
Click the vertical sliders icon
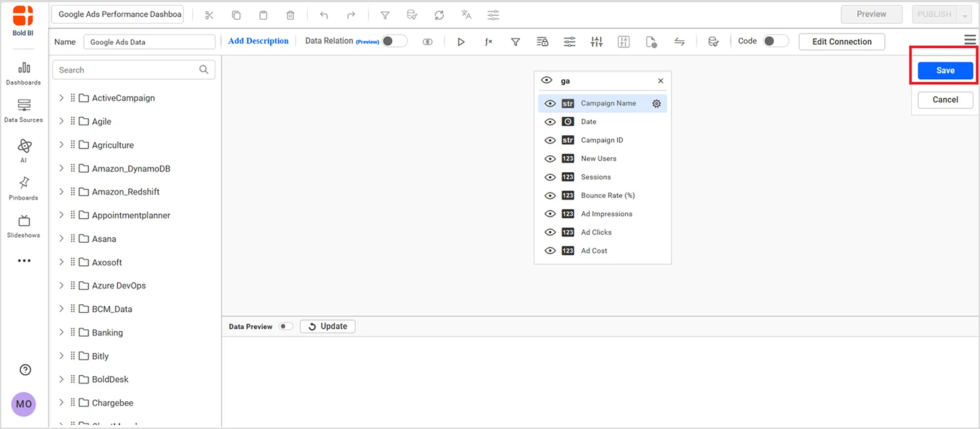(596, 42)
